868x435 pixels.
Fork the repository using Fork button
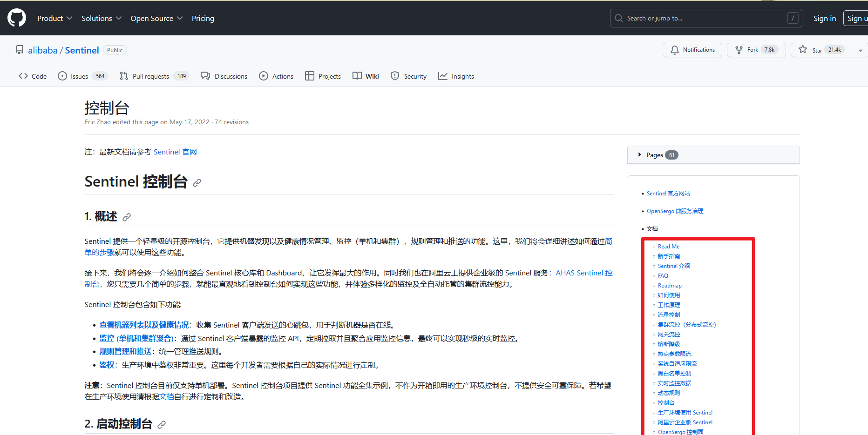756,50
